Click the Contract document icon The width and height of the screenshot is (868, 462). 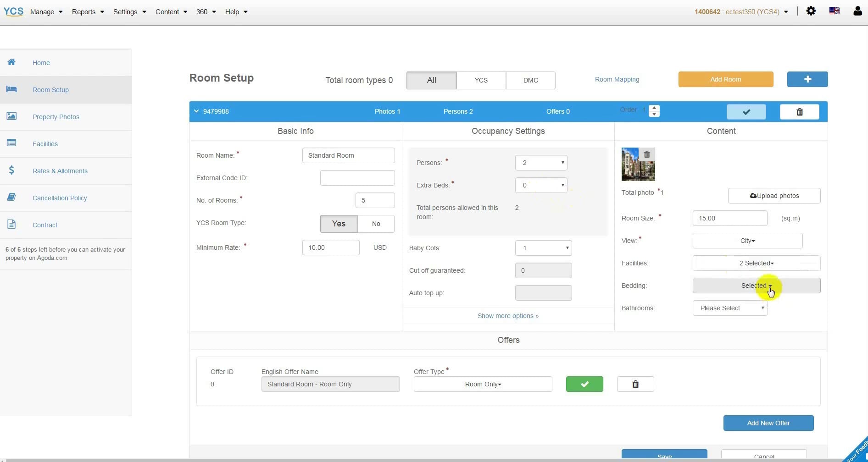pos(11,224)
